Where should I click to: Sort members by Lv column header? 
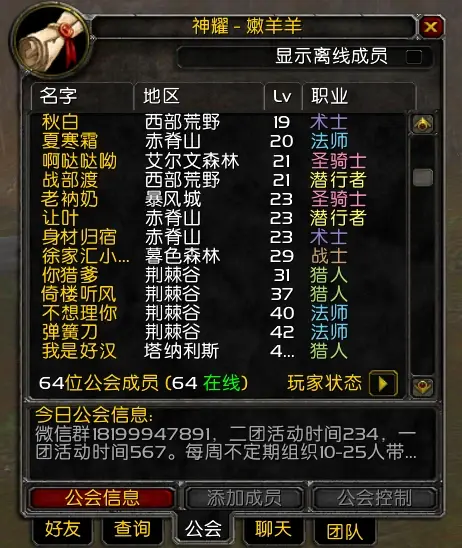click(282, 96)
